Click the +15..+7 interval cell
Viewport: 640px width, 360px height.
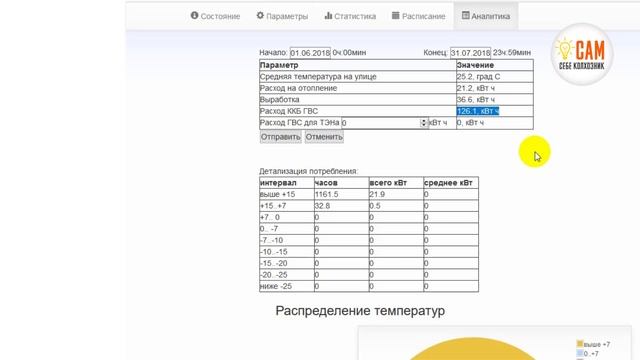click(287, 206)
